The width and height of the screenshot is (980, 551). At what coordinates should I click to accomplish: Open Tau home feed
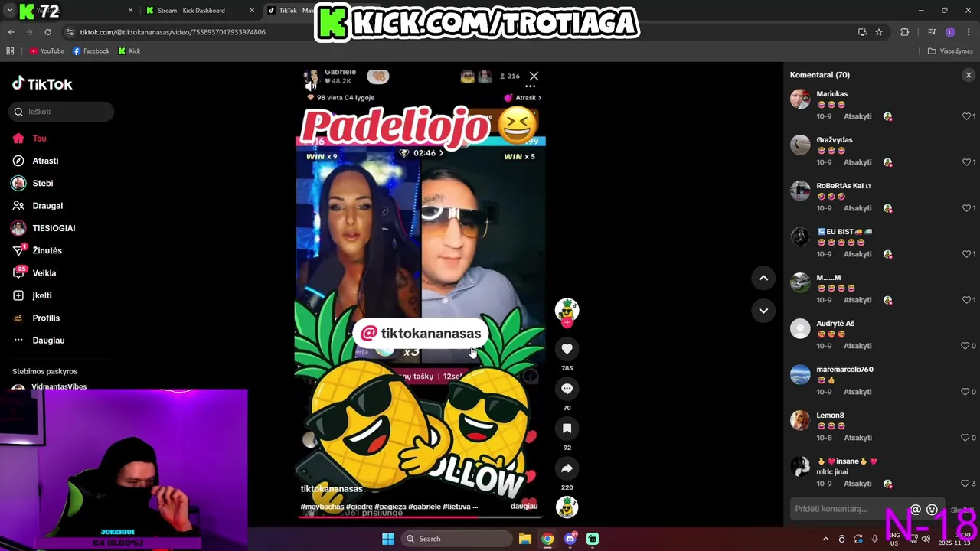(x=29, y=139)
